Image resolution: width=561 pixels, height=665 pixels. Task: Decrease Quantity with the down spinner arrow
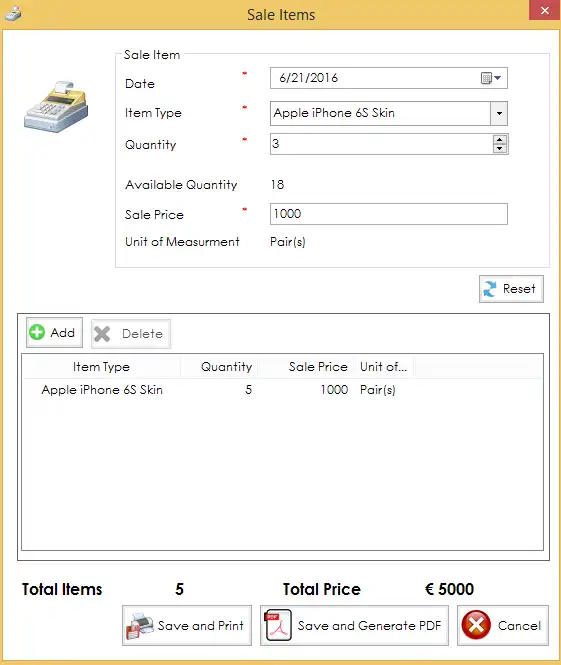pos(500,148)
